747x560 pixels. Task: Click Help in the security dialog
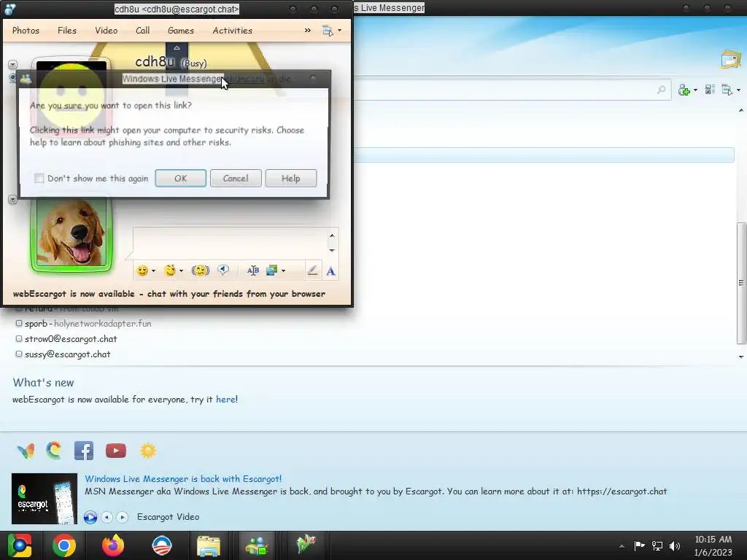290,178
